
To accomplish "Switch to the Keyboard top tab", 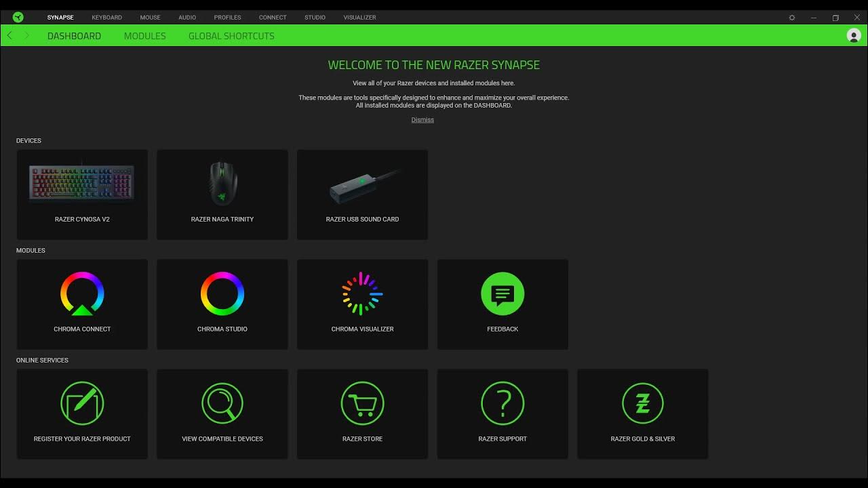I will point(107,18).
